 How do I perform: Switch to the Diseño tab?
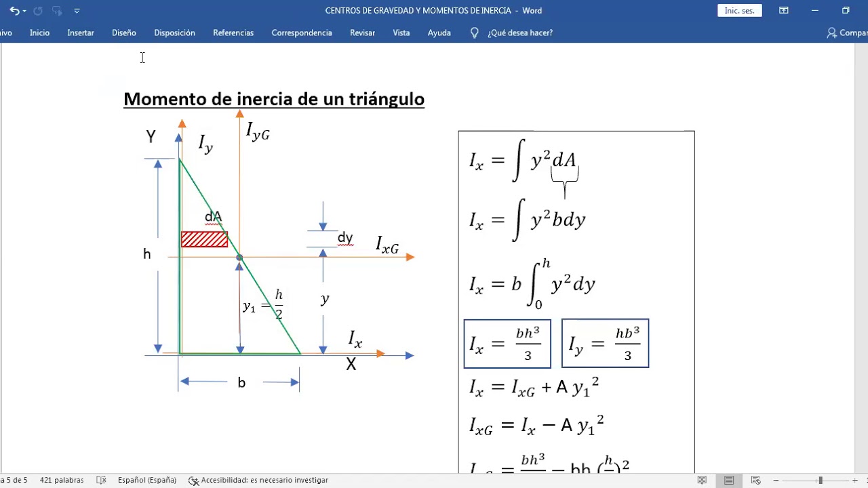(x=124, y=33)
